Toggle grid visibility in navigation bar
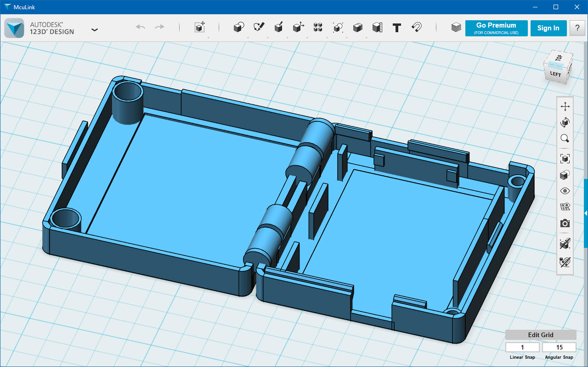 point(565,207)
